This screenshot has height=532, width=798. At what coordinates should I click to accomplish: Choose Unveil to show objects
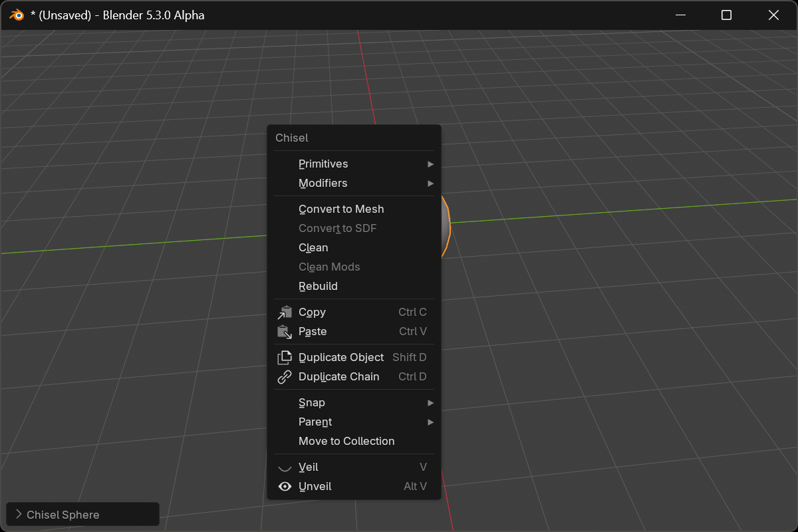pos(354,486)
